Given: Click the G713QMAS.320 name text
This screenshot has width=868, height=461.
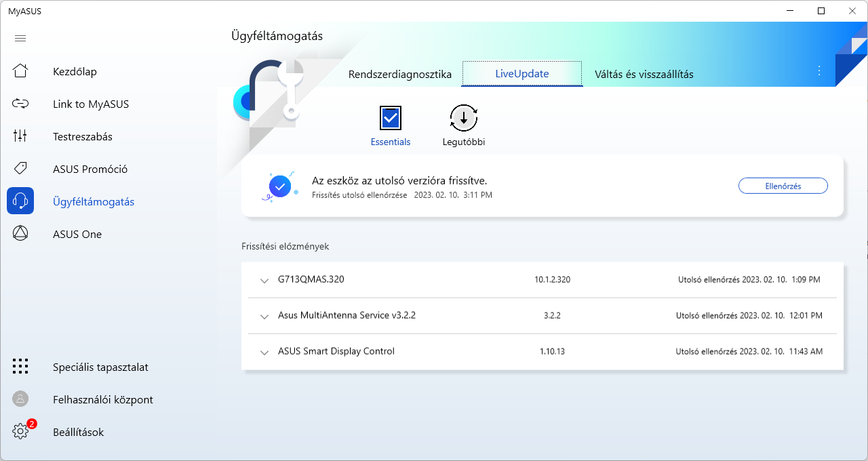Looking at the screenshot, I should (x=311, y=279).
